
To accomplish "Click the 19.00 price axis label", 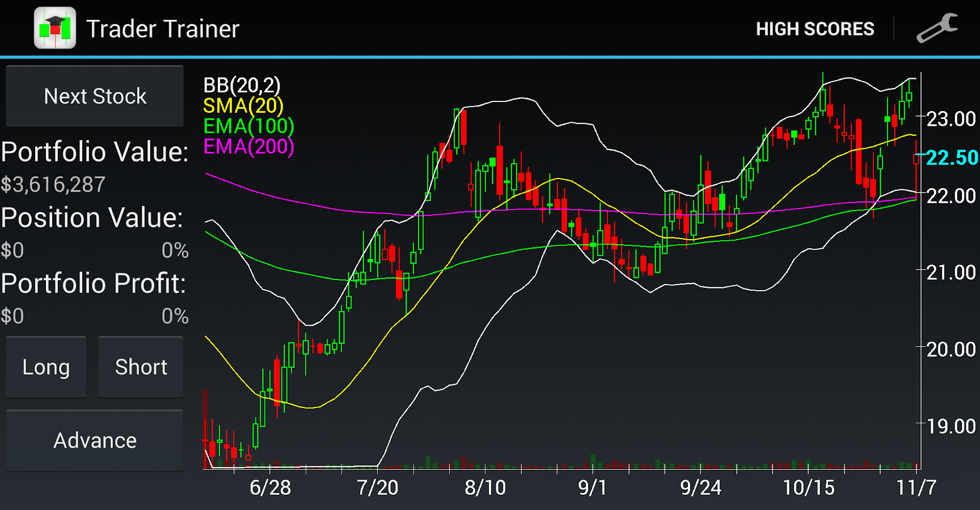I will (x=951, y=426).
